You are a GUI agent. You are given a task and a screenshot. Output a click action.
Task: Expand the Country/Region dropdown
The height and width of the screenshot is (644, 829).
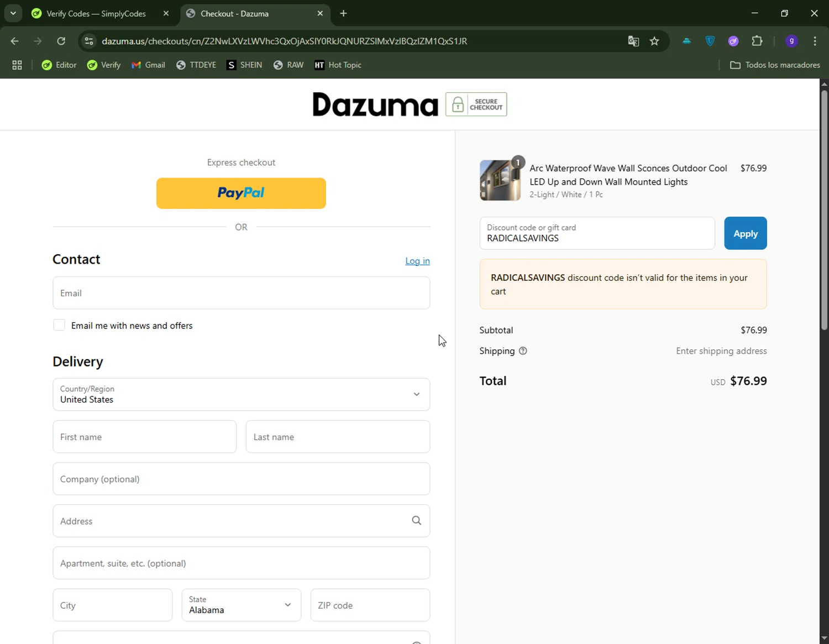click(x=242, y=394)
